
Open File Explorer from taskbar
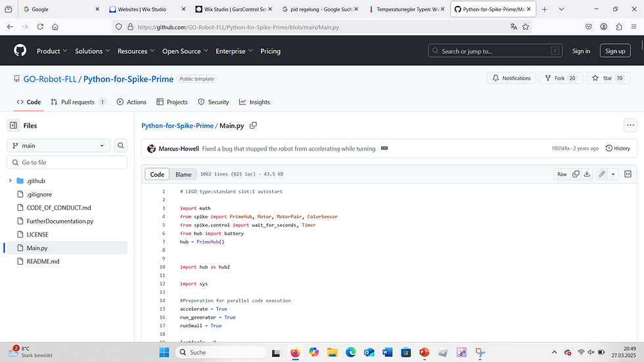pos(333,352)
